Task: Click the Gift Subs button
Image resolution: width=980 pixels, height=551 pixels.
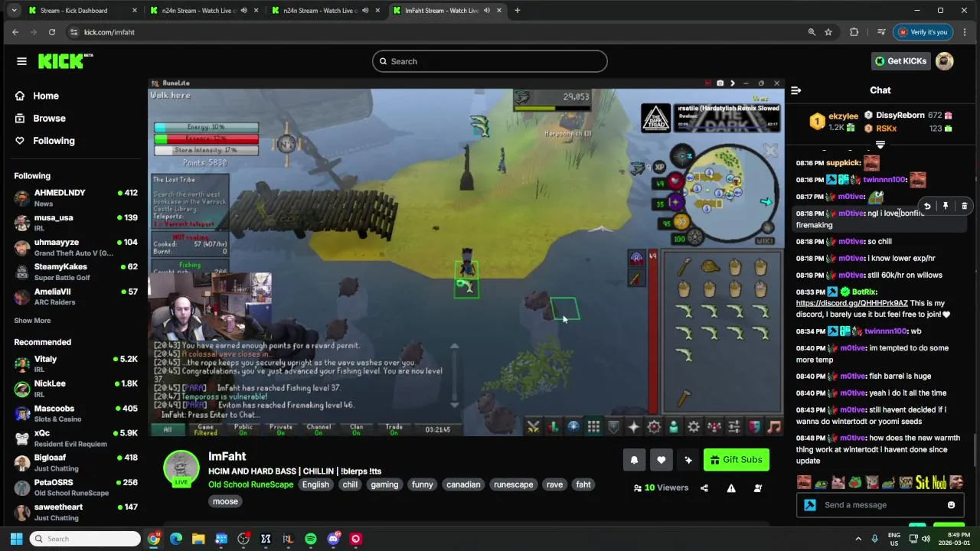Action: (x=736, y=460)
